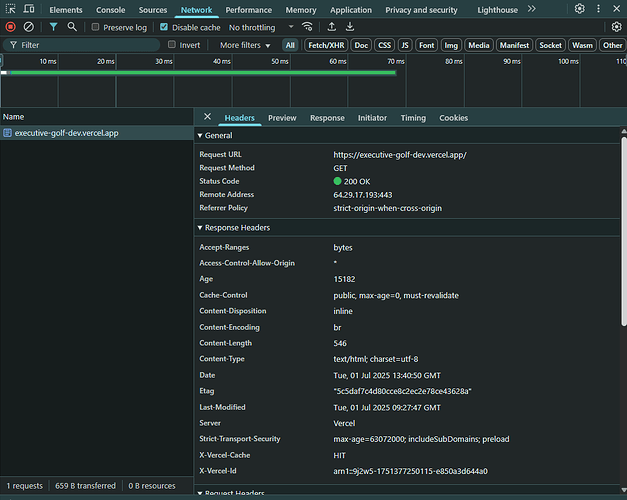The height and width of the screenshot is (500, 627).
Task: Select the All filter type
Action: (x=290, y=45)
